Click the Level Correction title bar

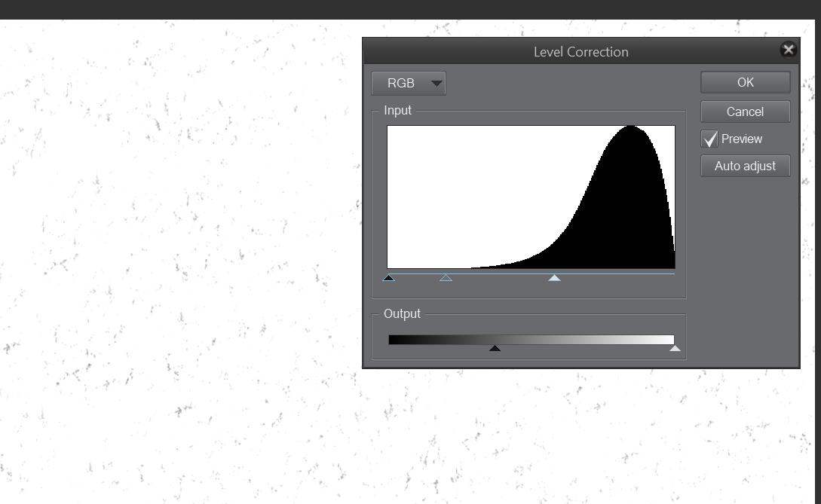click(581, 51)
